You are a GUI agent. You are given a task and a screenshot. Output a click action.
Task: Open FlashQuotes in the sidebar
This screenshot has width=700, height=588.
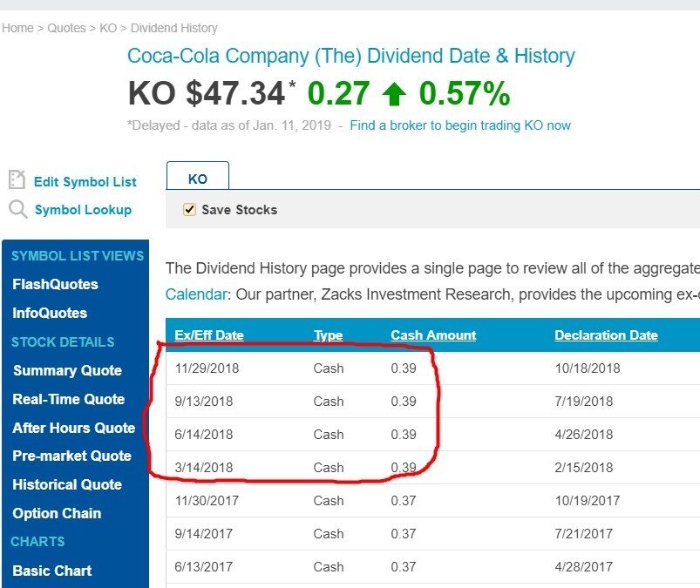[56, 284]
